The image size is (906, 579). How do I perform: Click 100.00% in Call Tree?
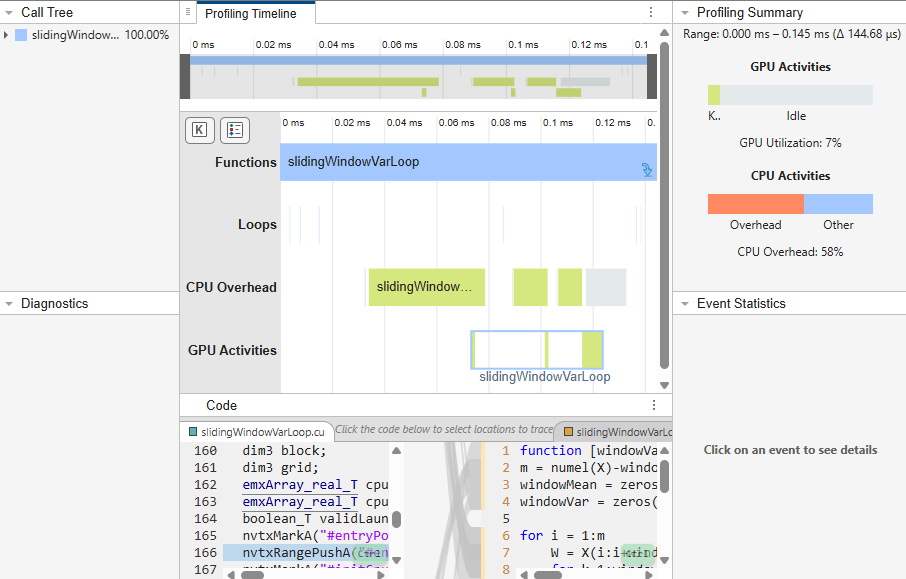(x=147, y=35)
